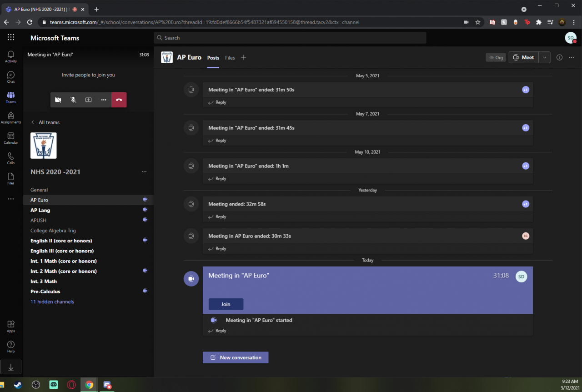Toggle the microphone mute in meeting panel
Screen dimensions: 582x392
click(x=73, y=100)
